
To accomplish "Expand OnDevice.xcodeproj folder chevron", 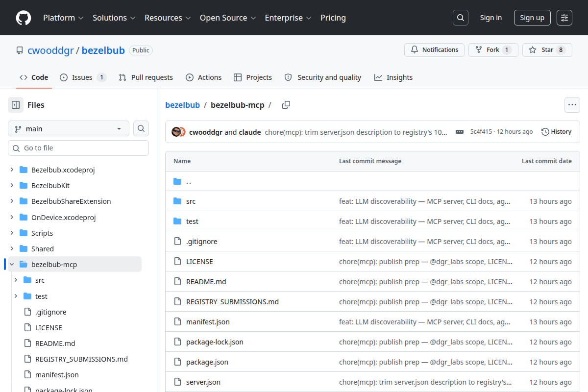I will 12,217.
